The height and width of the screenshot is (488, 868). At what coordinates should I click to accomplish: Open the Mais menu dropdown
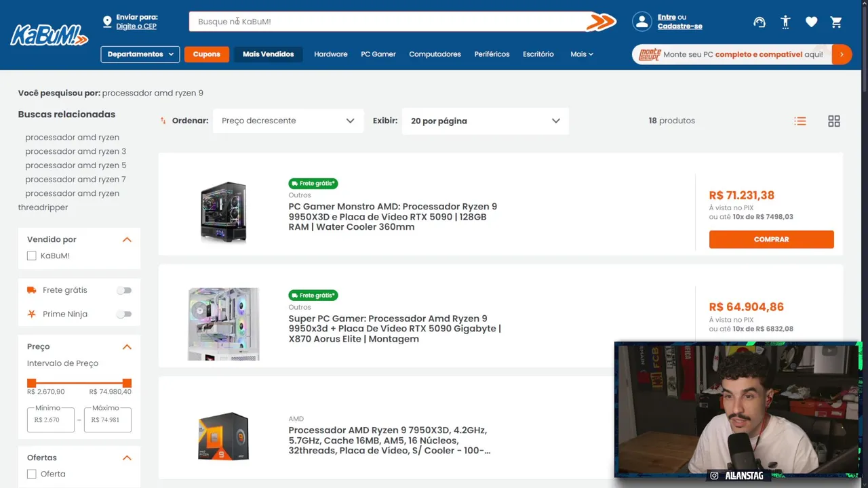click(582, 54)
